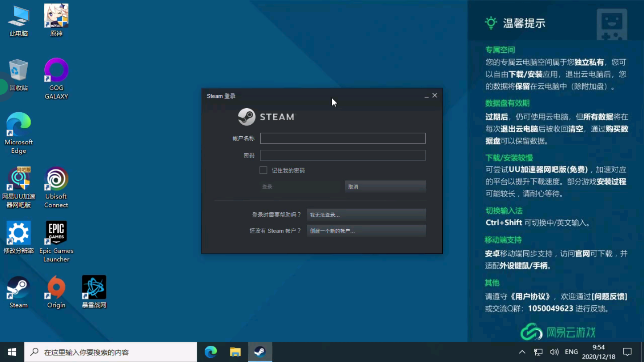Click the 《用户协议》 text in tips panel
This screenshot has width=644, height=362.
[531, 296]
